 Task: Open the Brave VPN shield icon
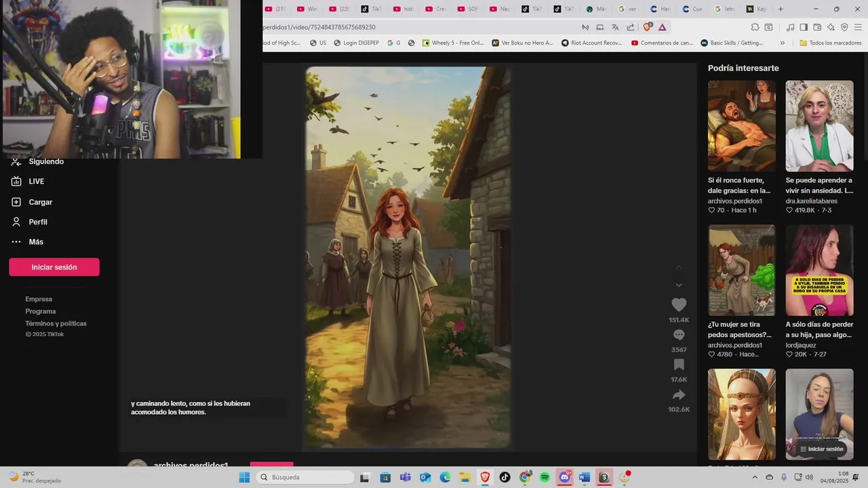click(x=844, y=27)
